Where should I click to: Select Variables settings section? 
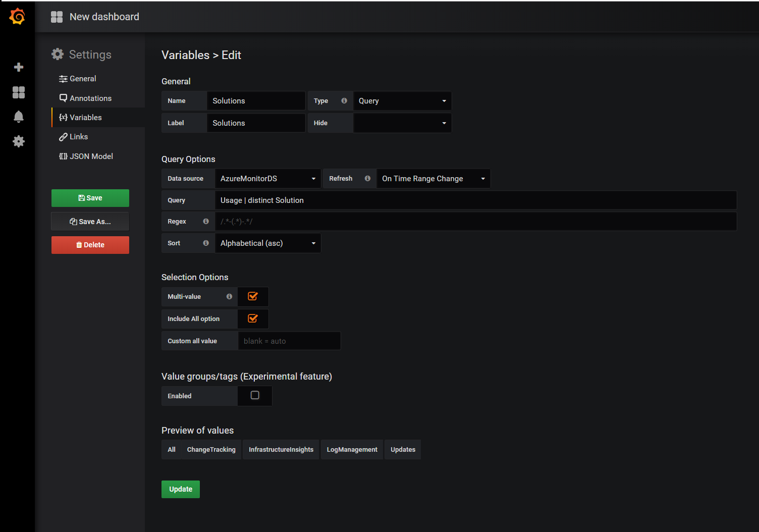tap(81, 118)
